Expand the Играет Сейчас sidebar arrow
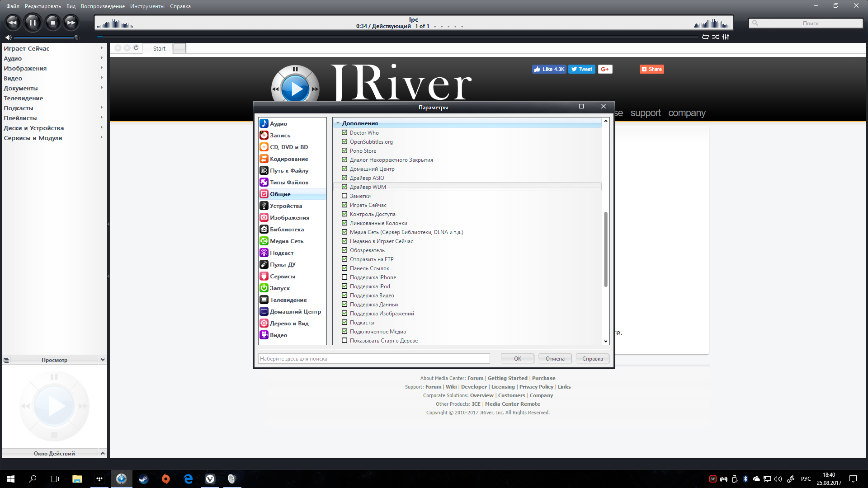The height and width of the screenshot is (488, 868). coord(101,48)
